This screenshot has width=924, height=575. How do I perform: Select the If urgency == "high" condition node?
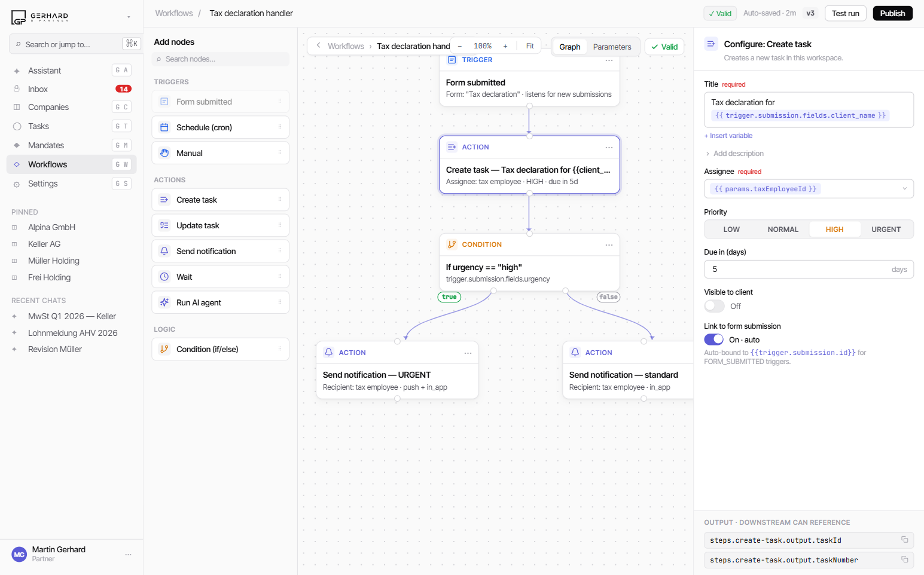click(529, 262)
